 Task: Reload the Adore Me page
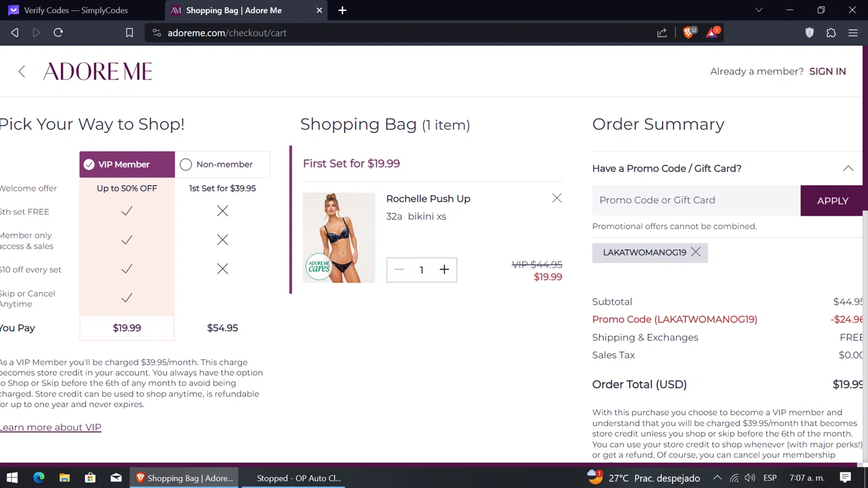pyautogui.click(x=58, y=33)
